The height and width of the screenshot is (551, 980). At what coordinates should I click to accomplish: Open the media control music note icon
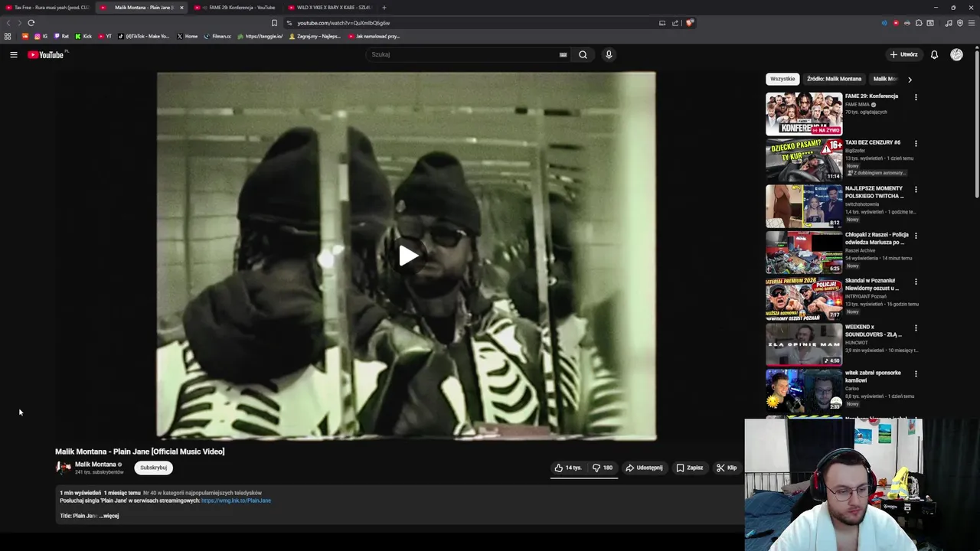coord(949,23)
